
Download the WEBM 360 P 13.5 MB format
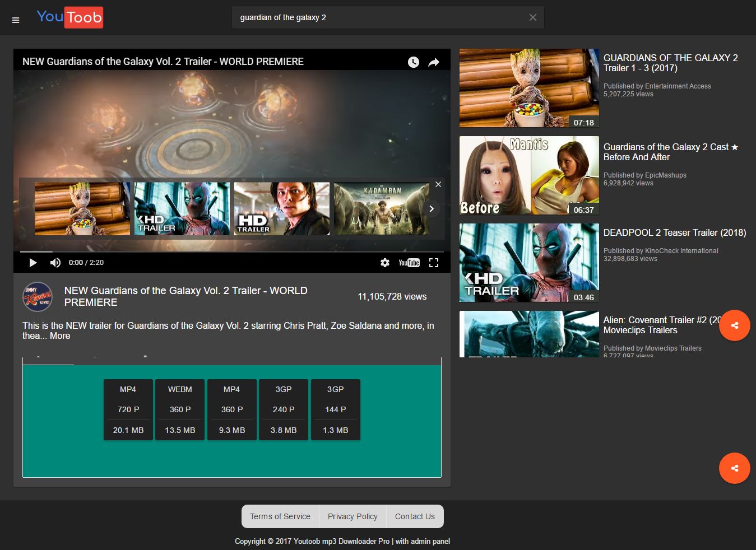[x=180, y=409]
